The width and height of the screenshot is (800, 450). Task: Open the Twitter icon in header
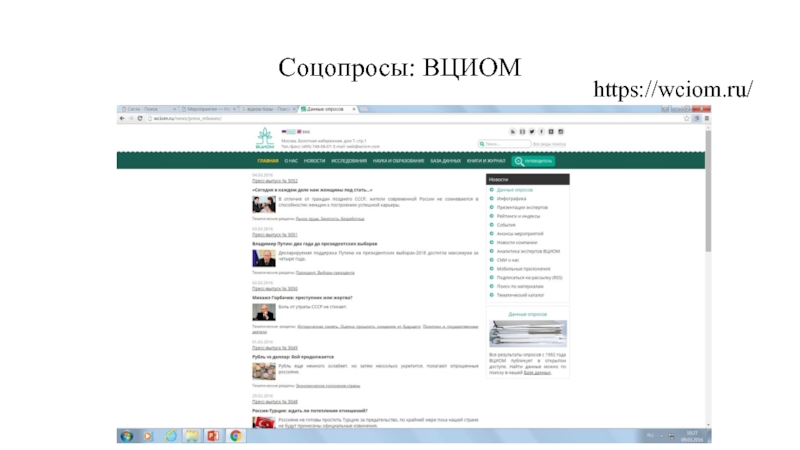[532, 132]
